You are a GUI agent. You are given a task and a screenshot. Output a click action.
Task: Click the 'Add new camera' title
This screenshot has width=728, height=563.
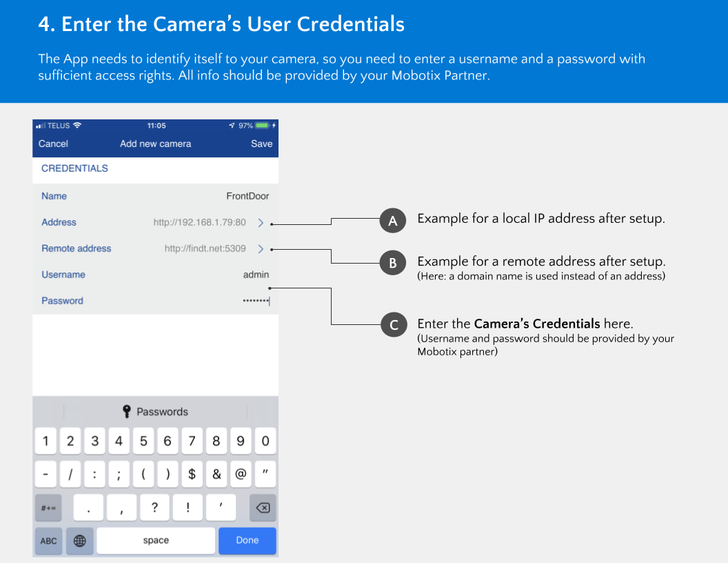[x=156, y=144]
